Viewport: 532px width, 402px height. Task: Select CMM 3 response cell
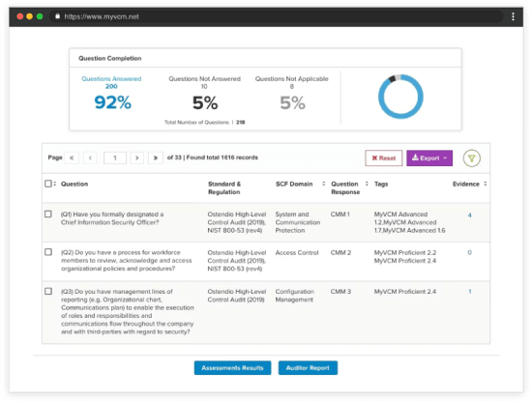point(340,292)
